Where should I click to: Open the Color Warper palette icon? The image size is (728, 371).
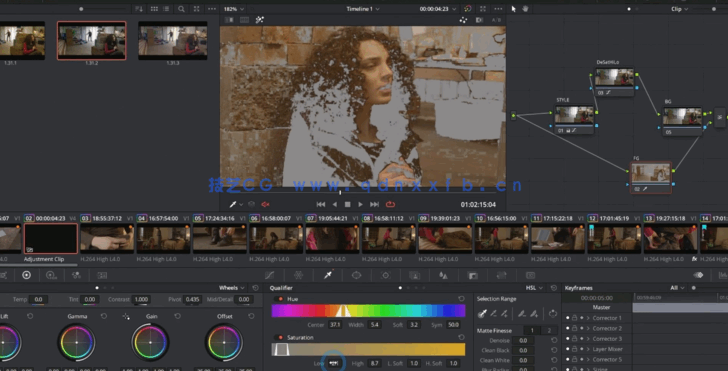pyautogui.click(x=299, y=275)
